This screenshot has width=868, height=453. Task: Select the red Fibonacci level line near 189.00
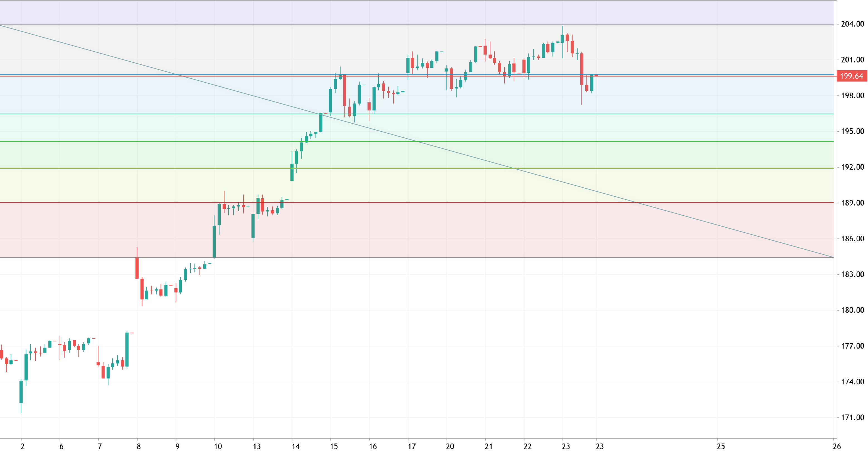417,203
